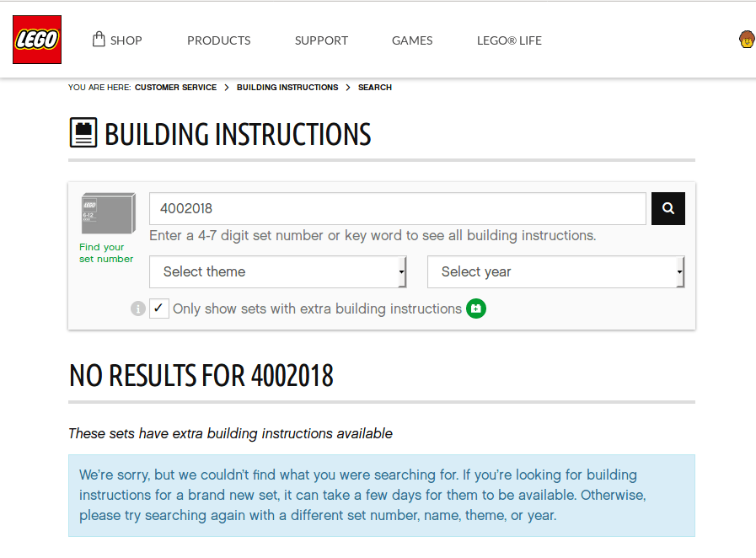Click the building instructions booklet icon
This screenshot has height=558, width=756.
(x=83, y=132)
